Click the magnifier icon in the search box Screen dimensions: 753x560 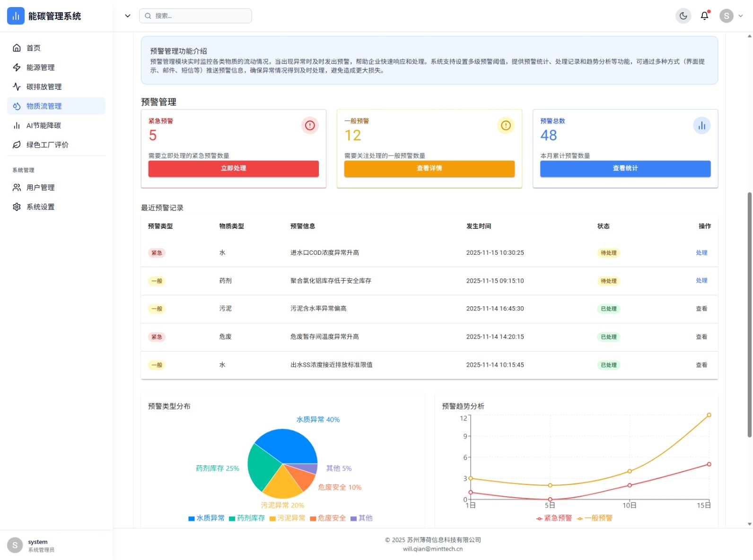(148, 16)
